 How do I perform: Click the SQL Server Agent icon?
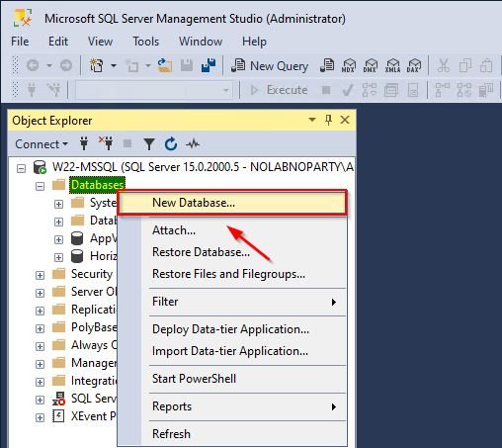pyautogui.click(x=58, y=399)
